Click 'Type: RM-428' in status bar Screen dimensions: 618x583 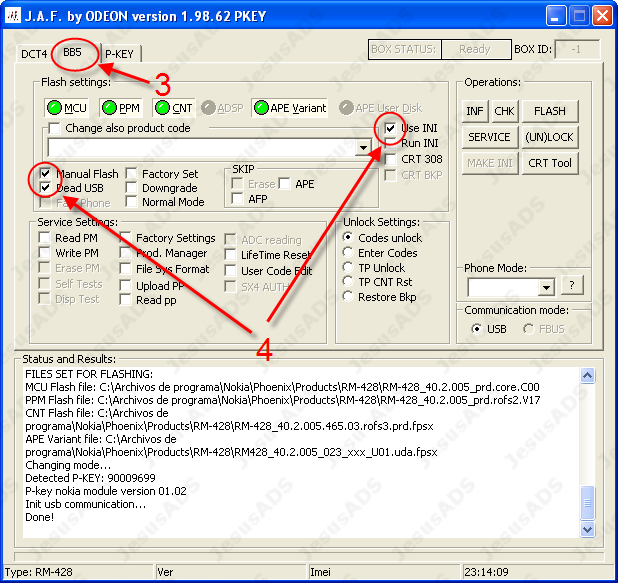coord(39,572)
